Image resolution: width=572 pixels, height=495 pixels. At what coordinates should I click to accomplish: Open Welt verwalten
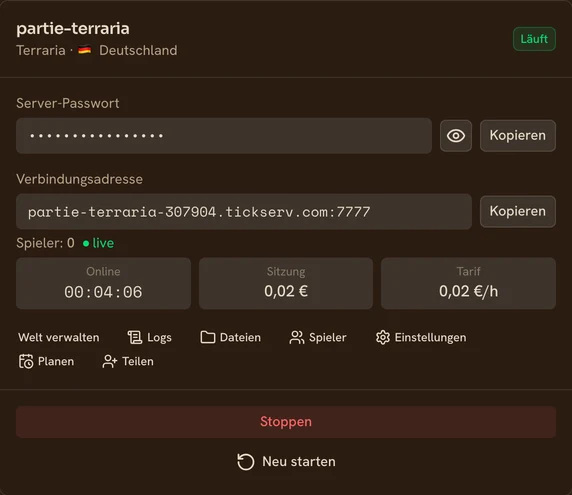(59, 337)
